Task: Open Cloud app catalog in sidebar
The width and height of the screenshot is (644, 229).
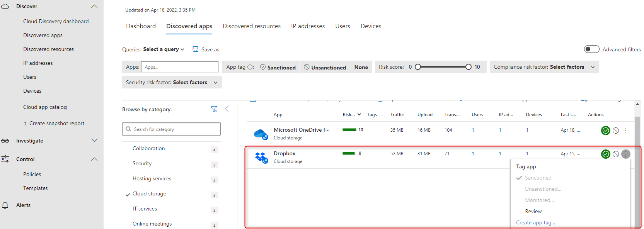Action: (x=45, y=107)
